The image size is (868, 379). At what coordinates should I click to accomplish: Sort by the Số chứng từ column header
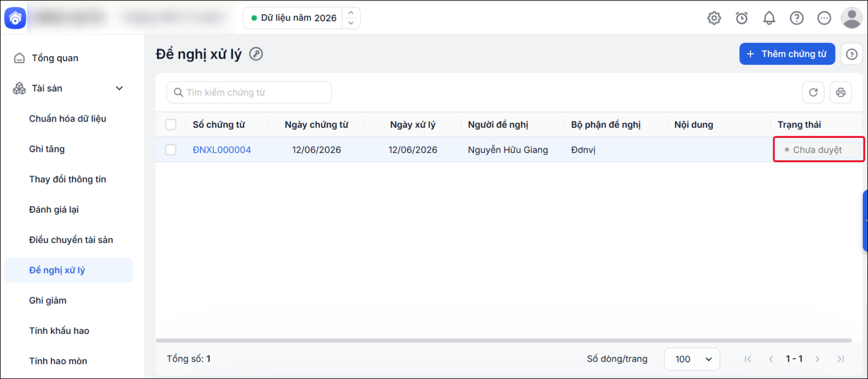pos(218,125)
